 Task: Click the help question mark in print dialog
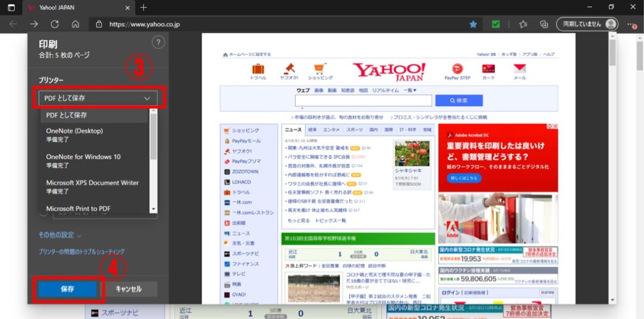(158, 42)
